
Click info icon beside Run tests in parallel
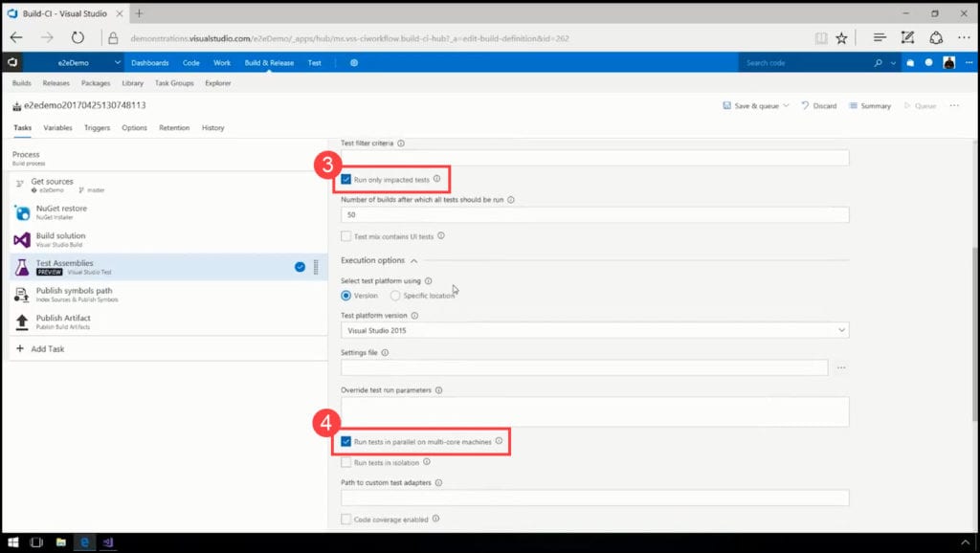[x=499, y=440]
